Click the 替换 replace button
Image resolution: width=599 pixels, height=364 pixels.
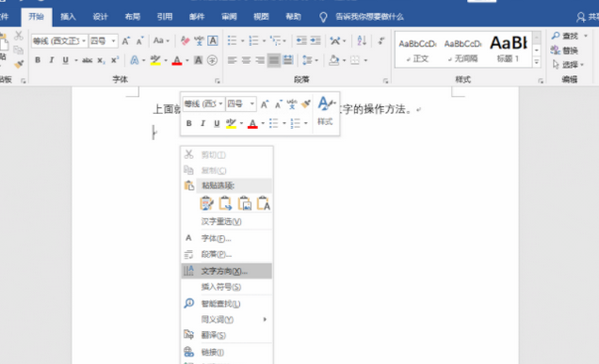click(564, 50)
